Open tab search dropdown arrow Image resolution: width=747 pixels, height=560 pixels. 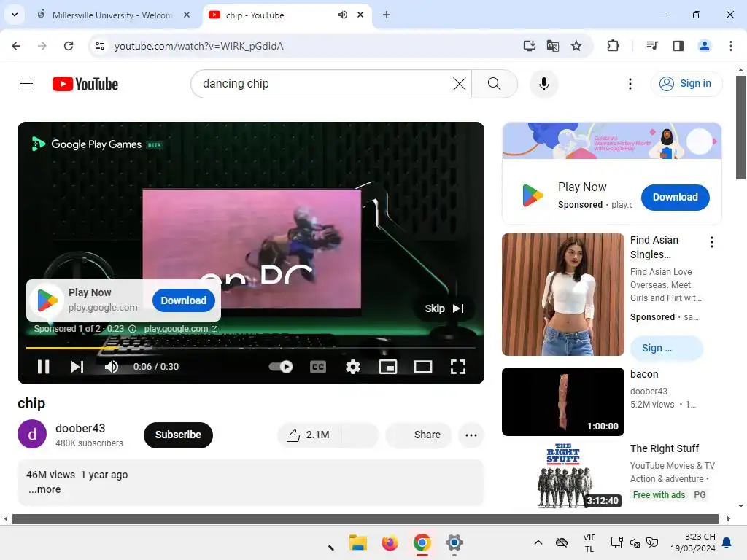click(x=15, y=15)
